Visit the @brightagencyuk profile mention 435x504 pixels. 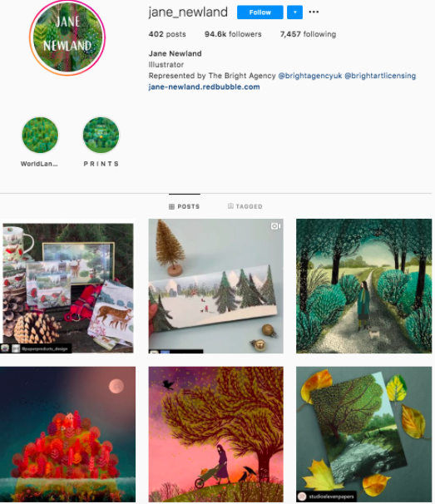310,76
